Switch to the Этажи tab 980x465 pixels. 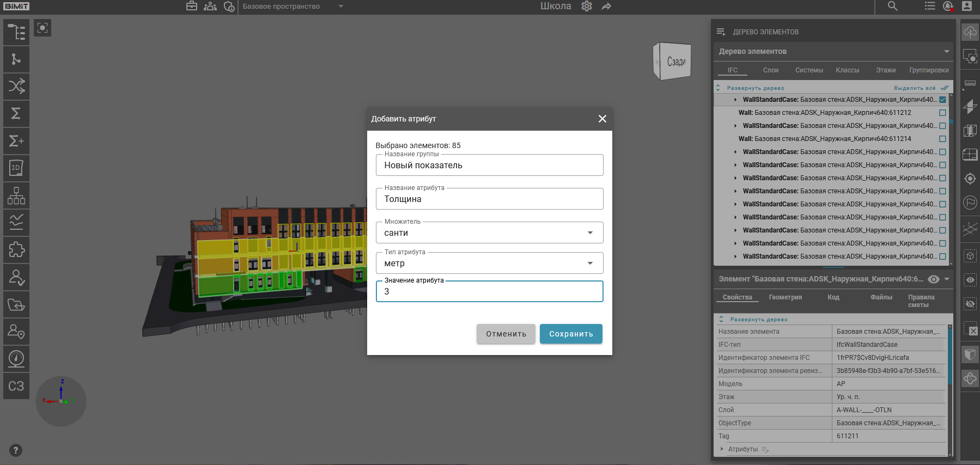(885, 70)
